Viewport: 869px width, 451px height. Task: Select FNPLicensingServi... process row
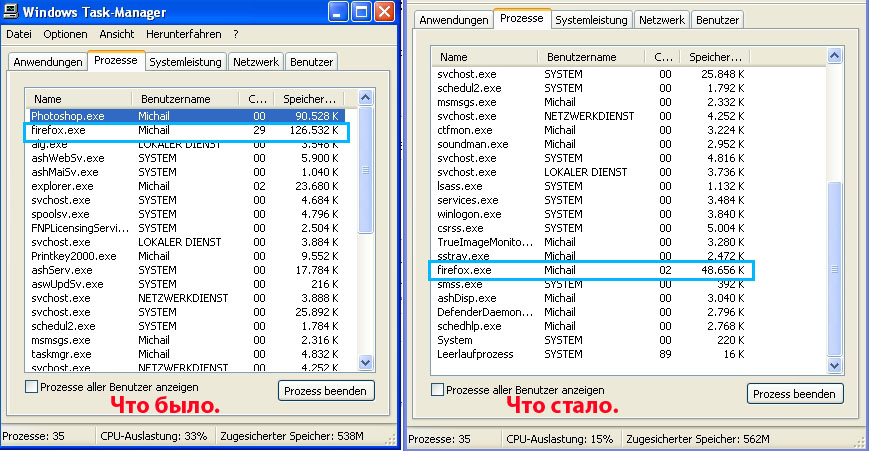186,228
